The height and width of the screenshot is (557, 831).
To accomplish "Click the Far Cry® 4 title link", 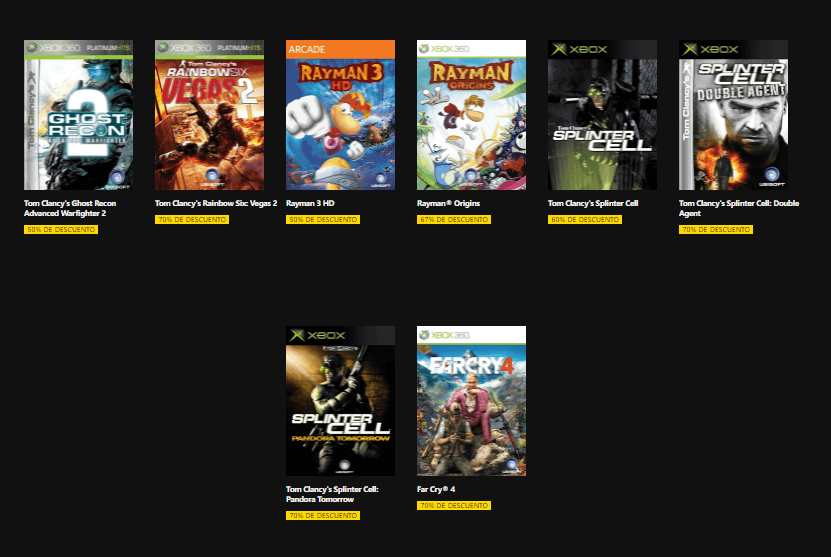I will (x=436, y=489).
